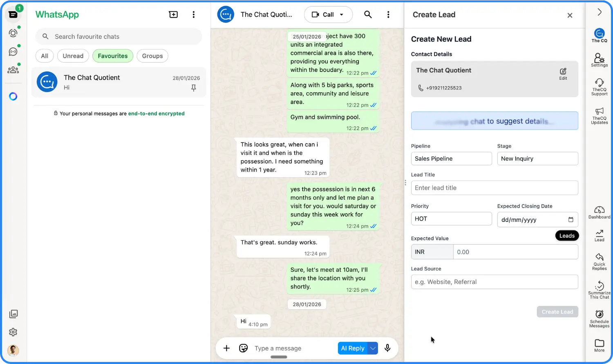Enable the Groups filter
The image size is (613, 364).
click(x=152, y=56)
